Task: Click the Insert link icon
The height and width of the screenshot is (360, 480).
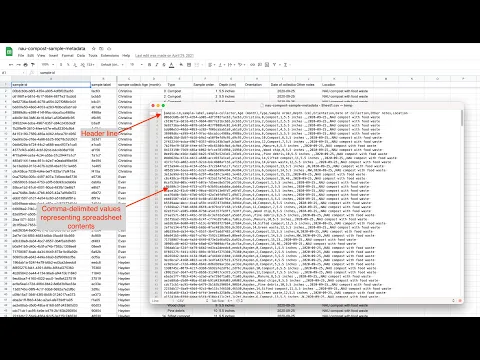Action: [x=253, y=65]
